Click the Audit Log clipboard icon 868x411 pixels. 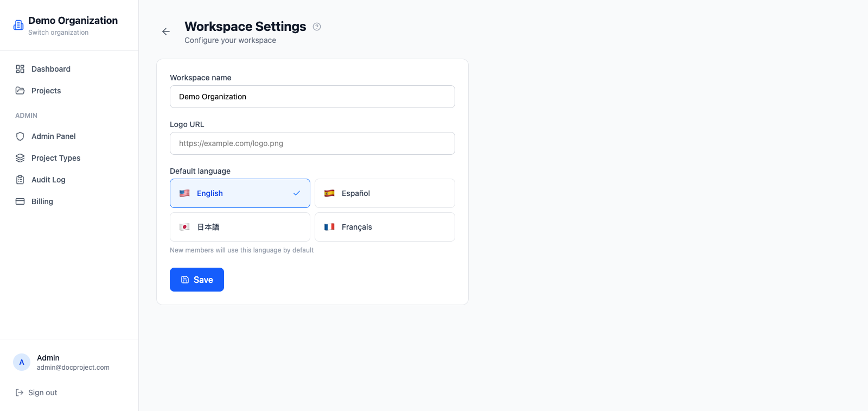coord(20,180)
